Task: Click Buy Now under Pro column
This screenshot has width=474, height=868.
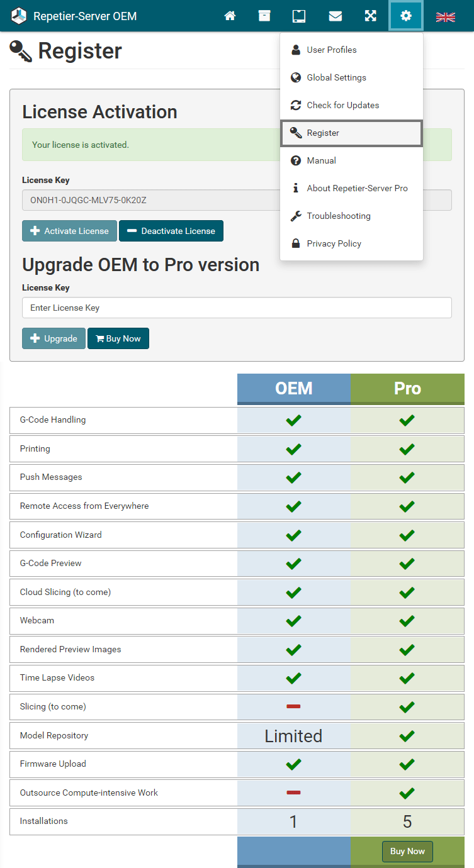Action: (407, 851)
